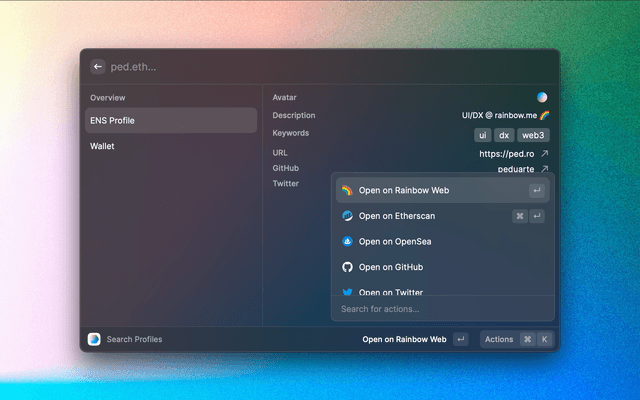The height and width of the screenshot is (400, 640).
Task: Click the Search for actions field
Action: (x=442, y=309)
